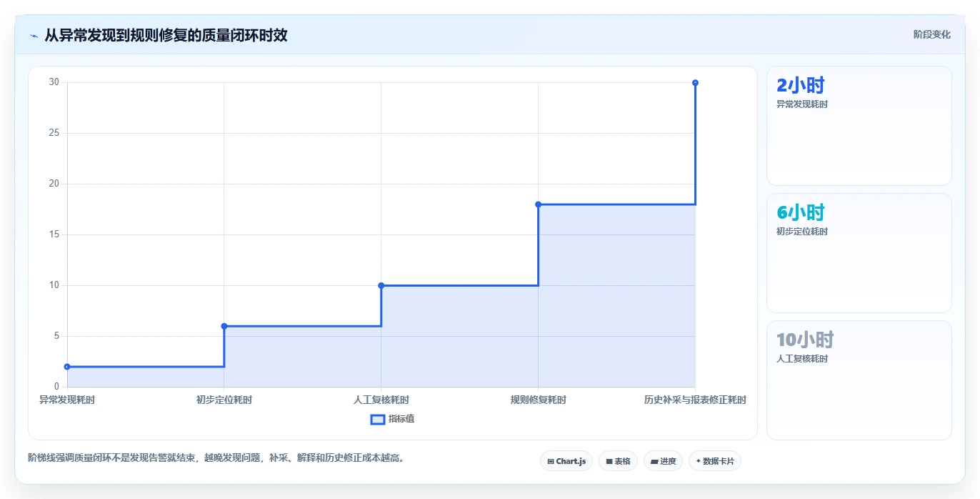Screen dimensions: 980x499
Task: Click the data point at 异常发现耗时
Action: pos(67,367)
